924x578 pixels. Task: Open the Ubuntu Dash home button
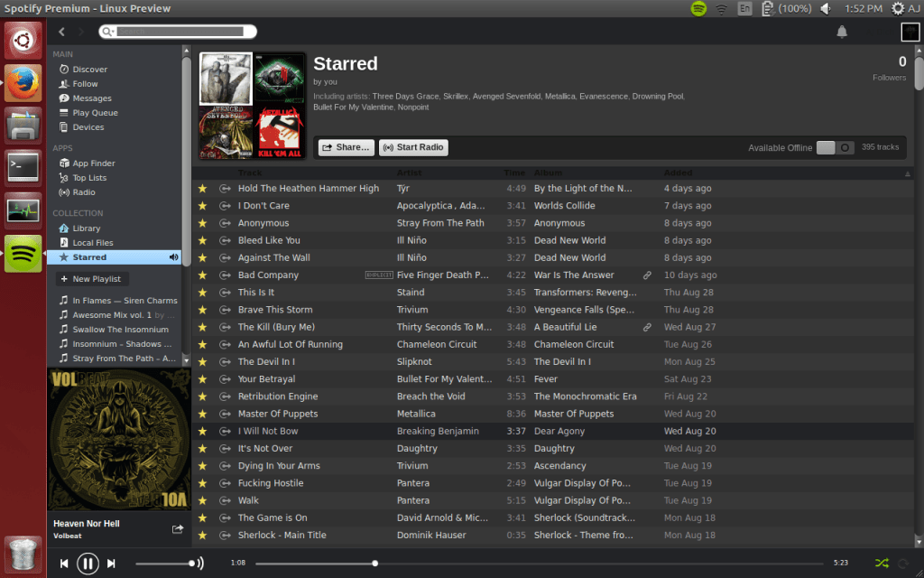tap(23, 41)
